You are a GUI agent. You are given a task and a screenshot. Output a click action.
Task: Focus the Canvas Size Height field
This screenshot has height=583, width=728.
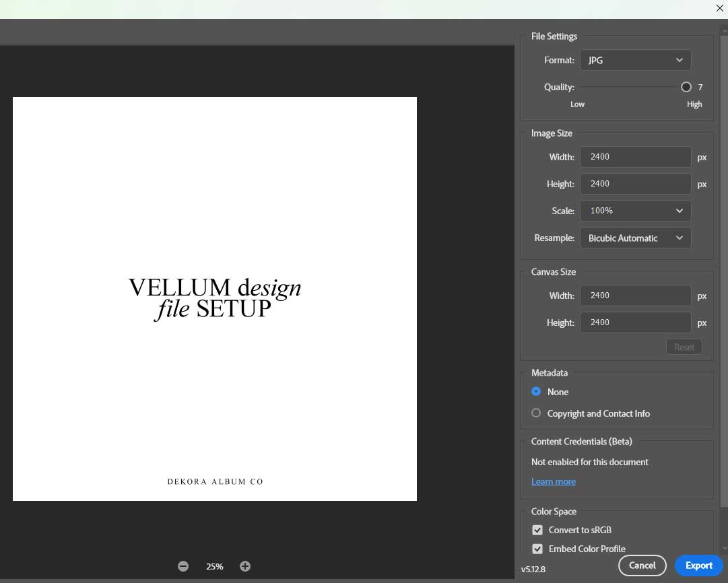pyautogui.click(x=635, y=322)
